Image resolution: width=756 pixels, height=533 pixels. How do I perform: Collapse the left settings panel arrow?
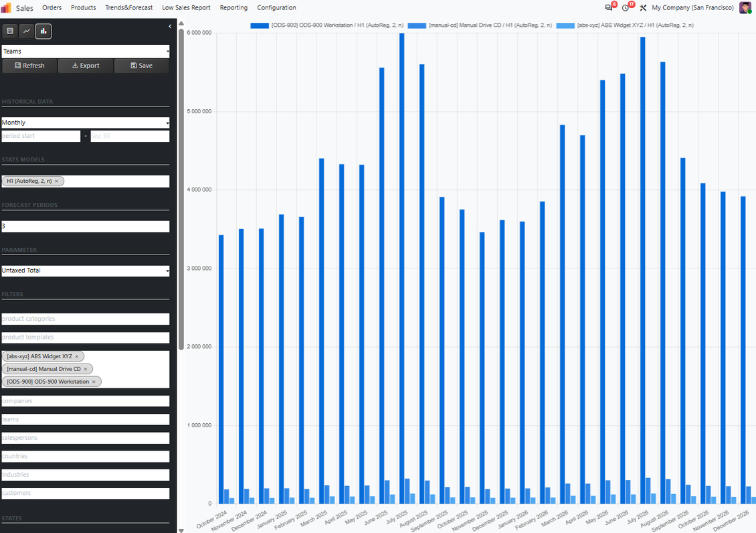[x=170, y=27]
